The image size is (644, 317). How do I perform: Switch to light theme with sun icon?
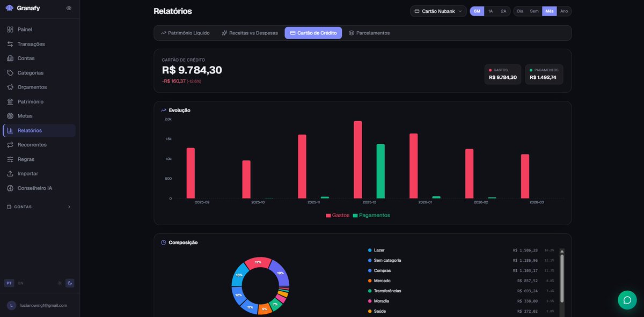(x=60, y=283)
